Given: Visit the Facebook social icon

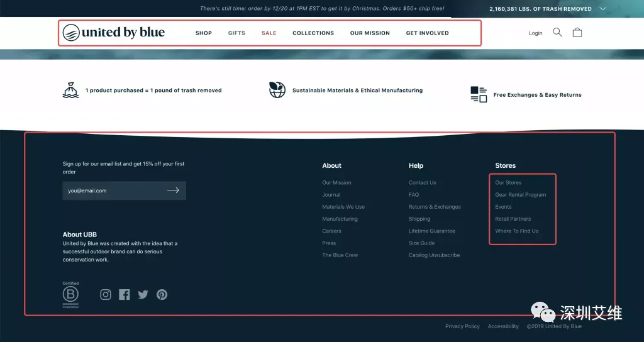Looking at the screenshot, I should 125,294.
